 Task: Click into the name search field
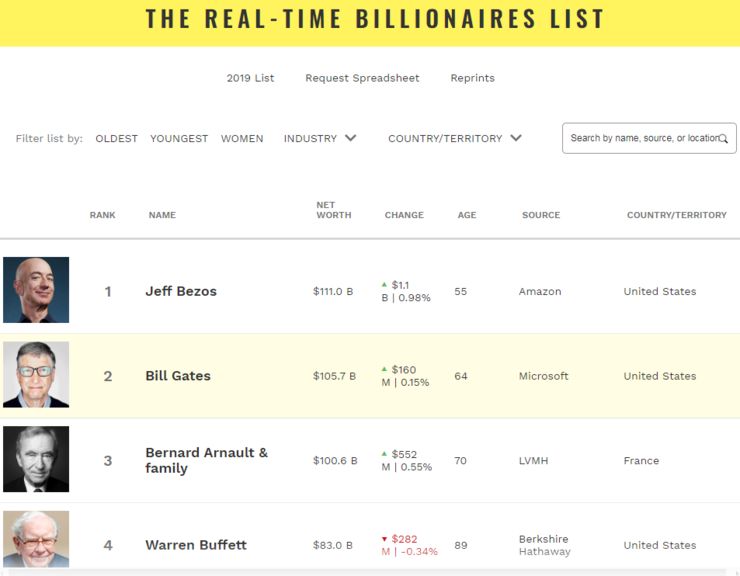click(x=640, y=138)
